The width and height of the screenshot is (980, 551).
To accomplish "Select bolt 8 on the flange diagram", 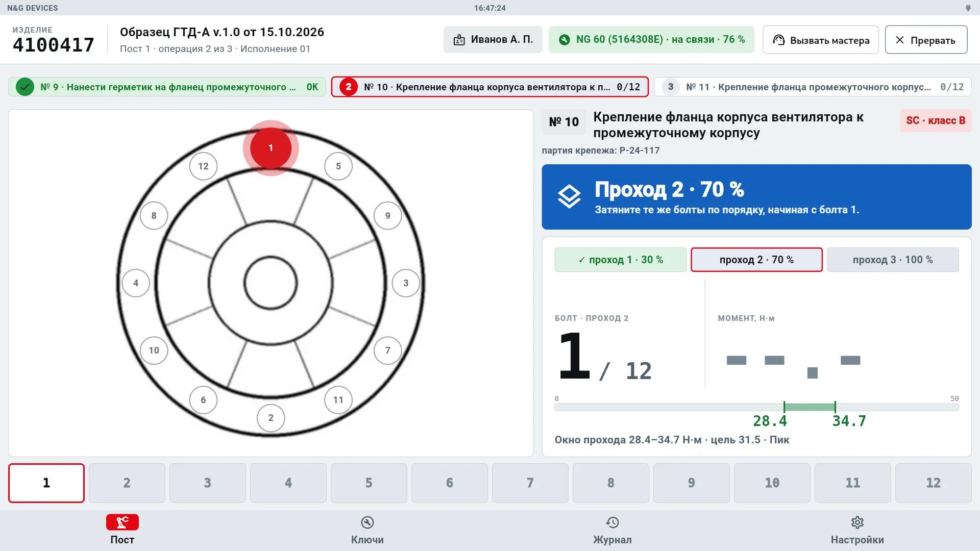I will [154, 216].
